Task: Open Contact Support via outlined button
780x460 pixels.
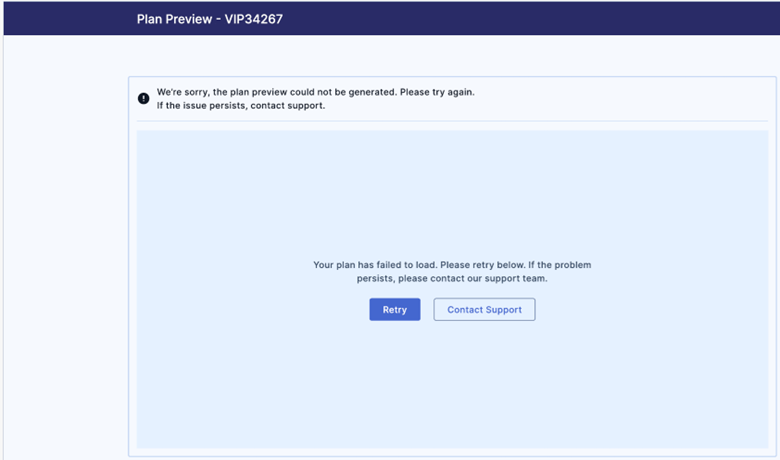Action: click(484, 310)
